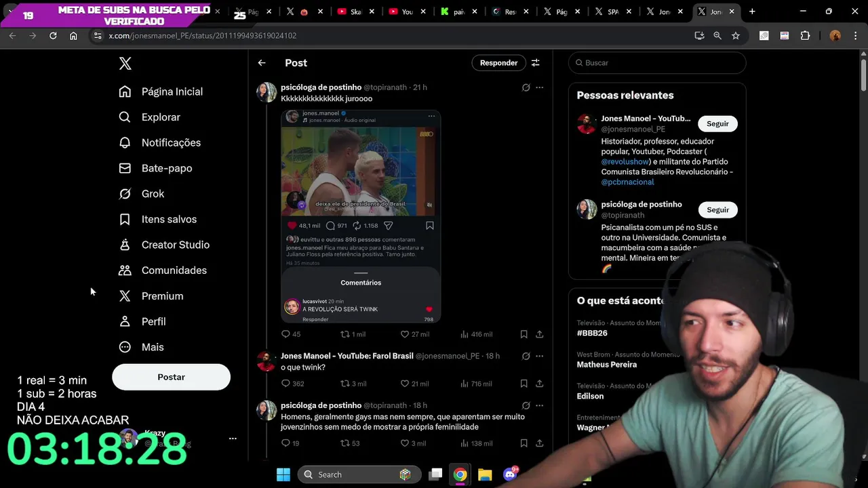The width and height of the screenshot is (868, 488).
Task: Open Premium page
Action: tap(151, 296)
